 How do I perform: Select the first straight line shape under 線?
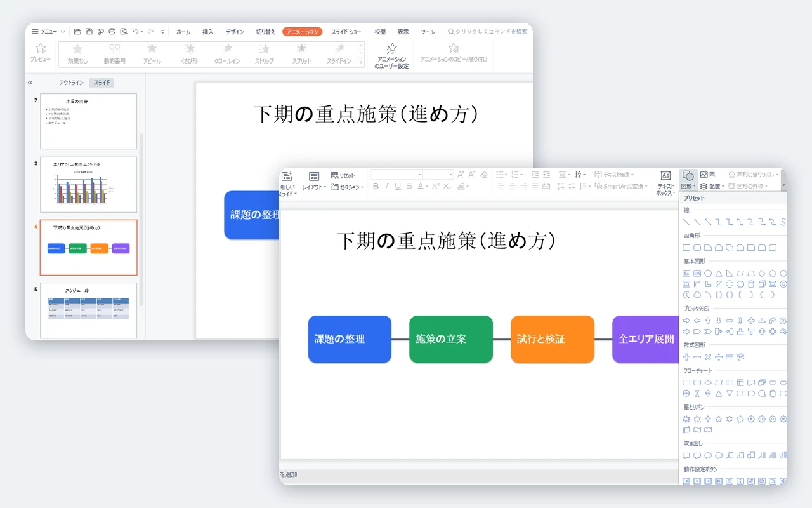tap(686, 222)
